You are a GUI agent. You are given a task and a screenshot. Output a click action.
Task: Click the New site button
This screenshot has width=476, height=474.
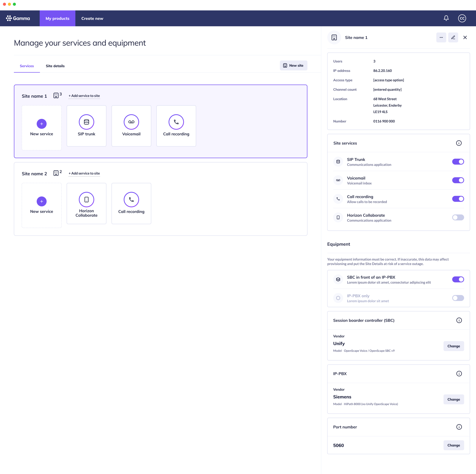(293, 65)
